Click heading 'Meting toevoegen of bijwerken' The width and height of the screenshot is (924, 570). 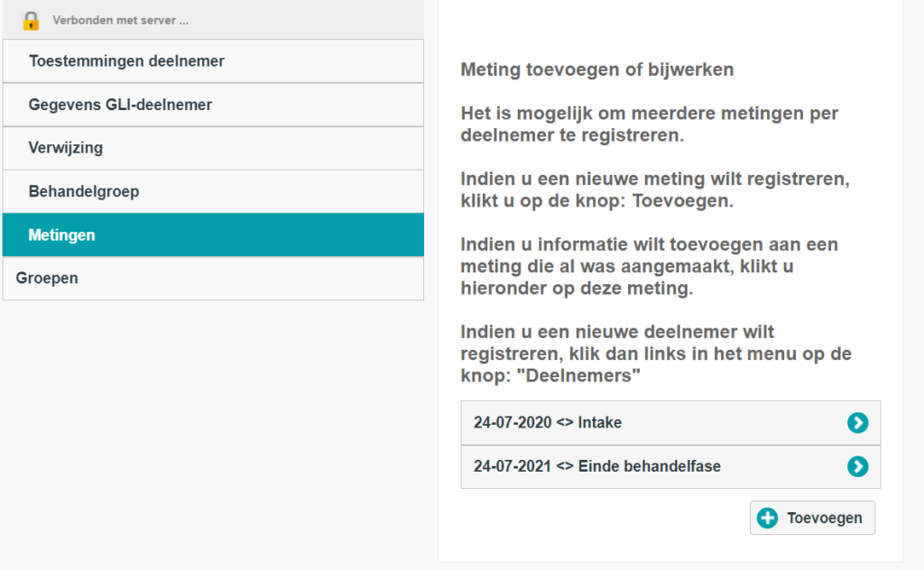[596, 69]
